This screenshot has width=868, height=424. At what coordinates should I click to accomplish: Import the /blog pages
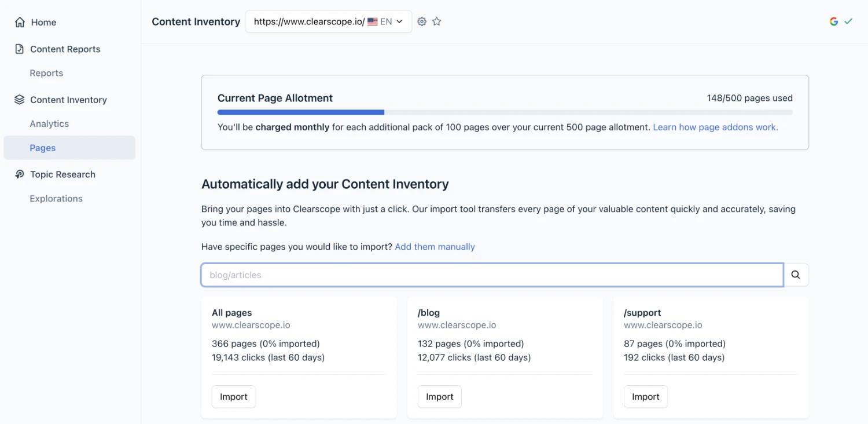point(440,397)
